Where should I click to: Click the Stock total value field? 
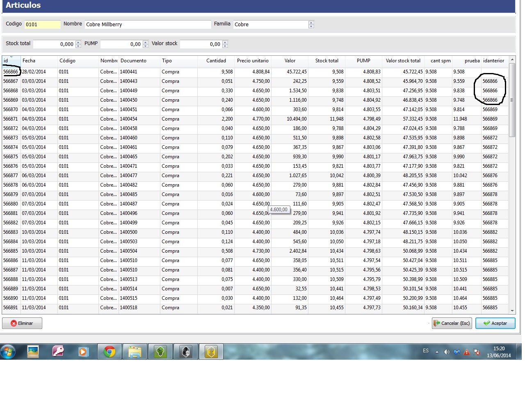[x=54, y=44]
